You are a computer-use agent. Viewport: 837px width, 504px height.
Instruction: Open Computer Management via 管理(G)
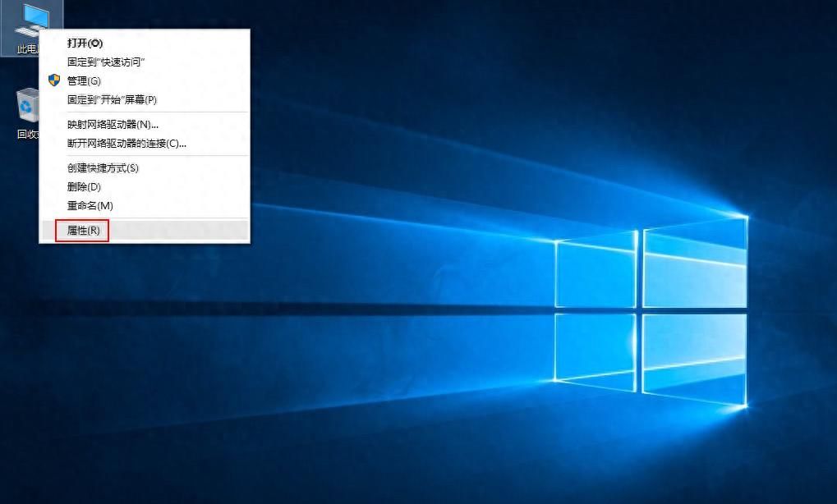click(84, 80)
